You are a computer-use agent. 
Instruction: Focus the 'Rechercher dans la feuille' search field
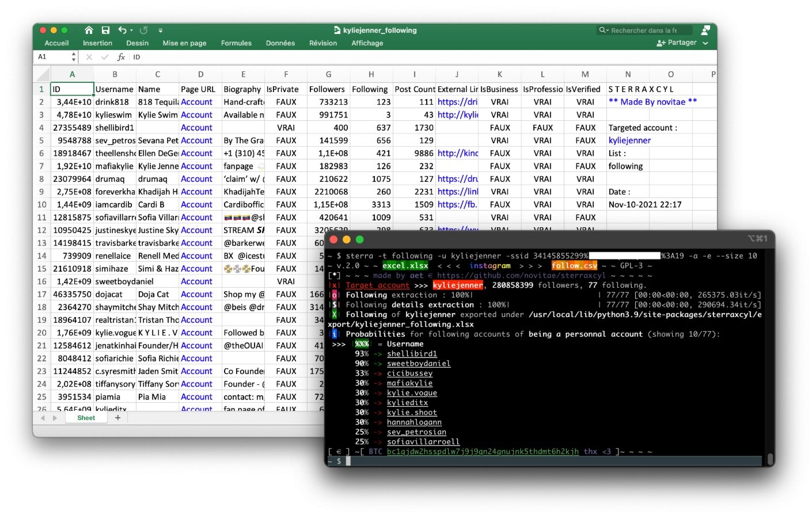(645, 30)
